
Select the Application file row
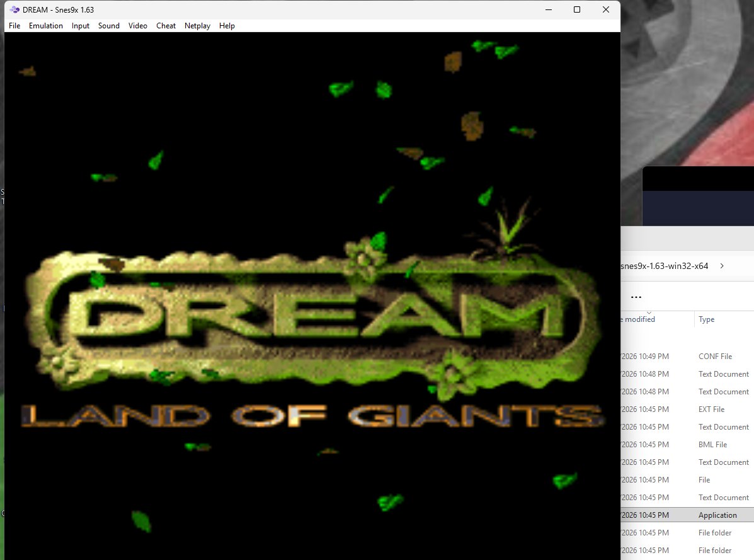click(687, 515)
